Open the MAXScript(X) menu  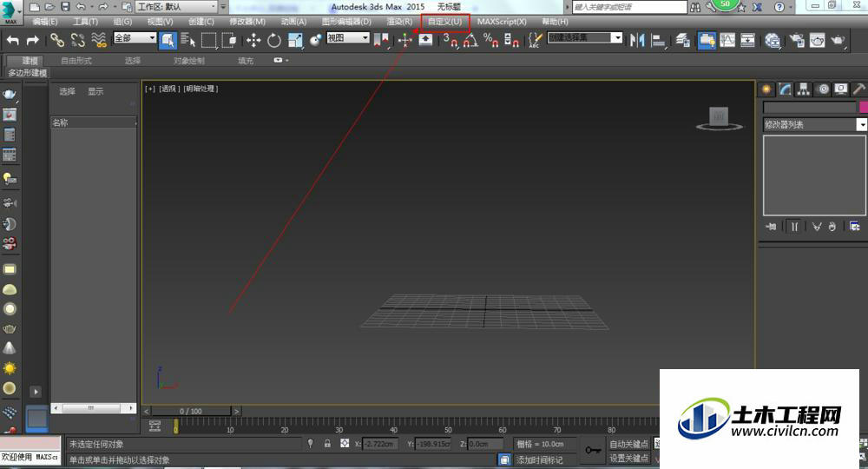[x=502, y=22]
